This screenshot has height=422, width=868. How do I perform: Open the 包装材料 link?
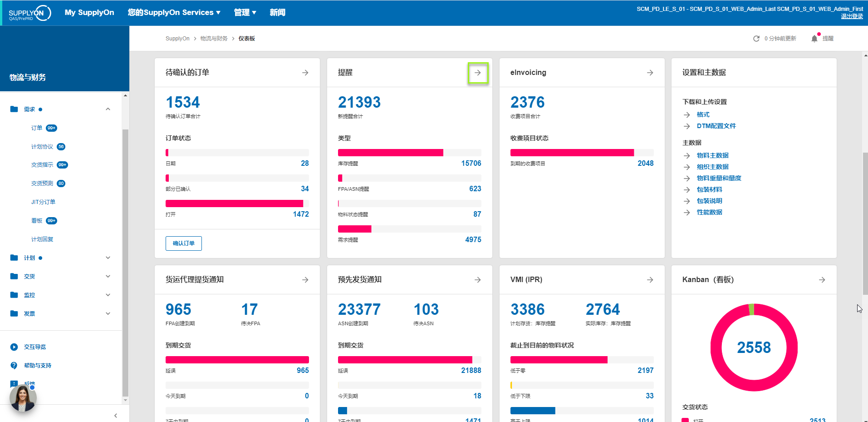pos(710,190)
